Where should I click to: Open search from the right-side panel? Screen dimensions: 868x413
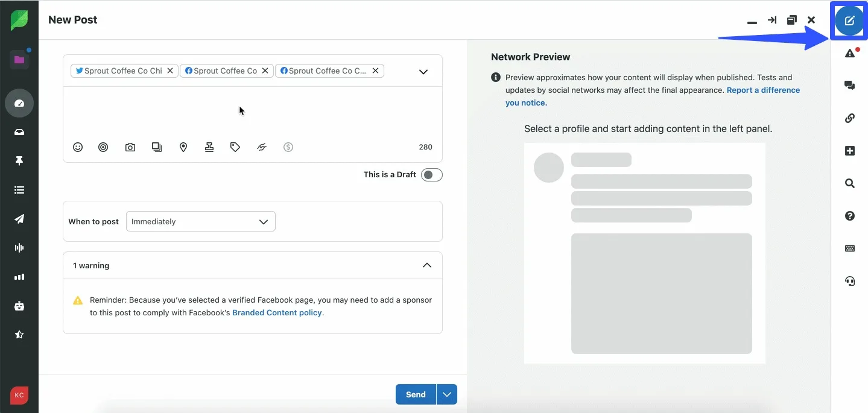click(x=849, y=183)
